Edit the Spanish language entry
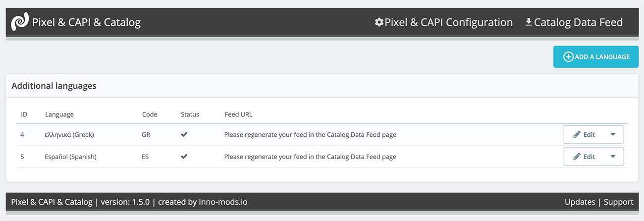This screenshot has height=221, width=644. pos(589,157)
